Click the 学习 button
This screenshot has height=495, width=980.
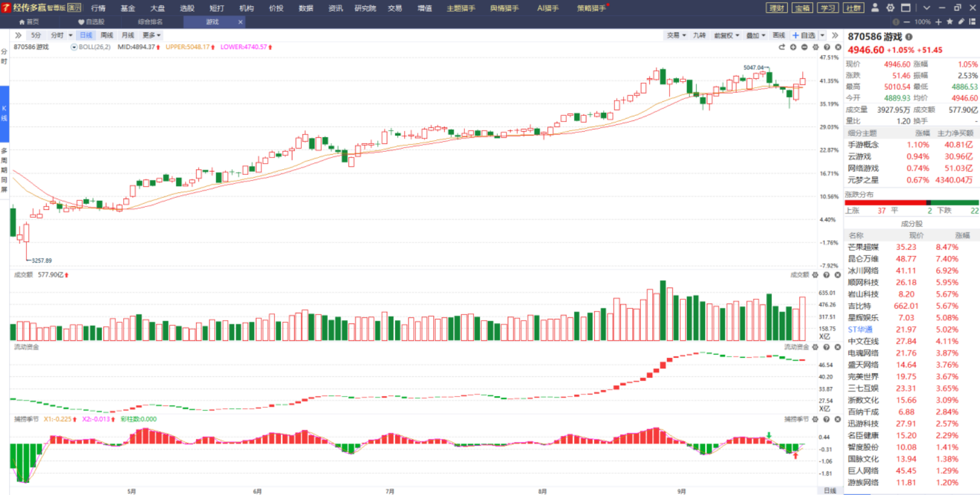pos(828,8)
